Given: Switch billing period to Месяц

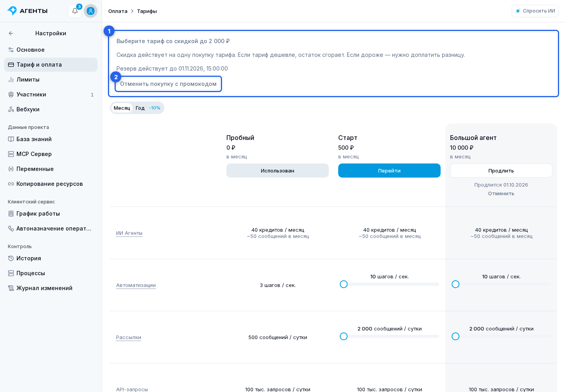Looking at the screenshot, I should point(122,108).
